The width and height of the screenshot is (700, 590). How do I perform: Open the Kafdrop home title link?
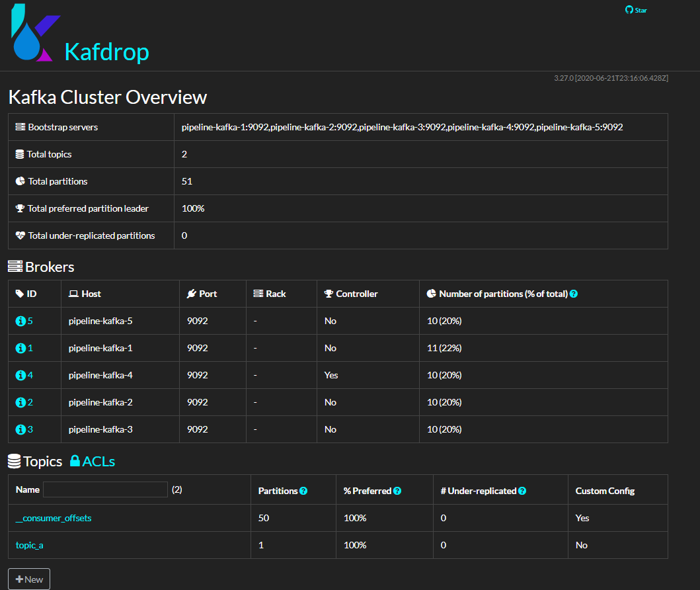click(106, 52)
